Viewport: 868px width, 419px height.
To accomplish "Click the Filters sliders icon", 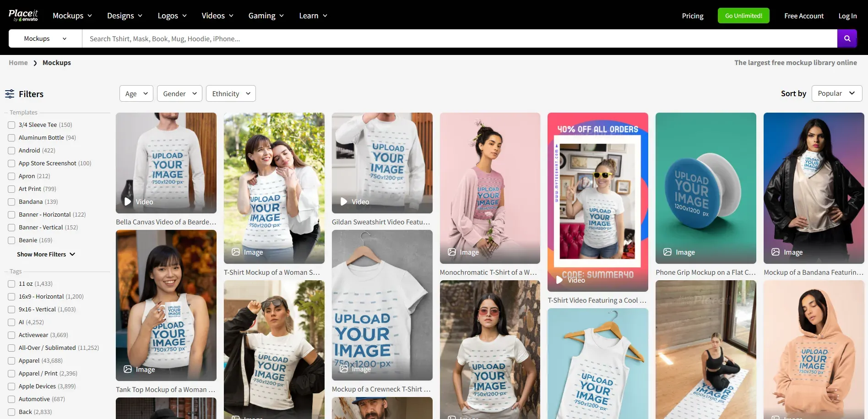I will (x=10, y=94).
